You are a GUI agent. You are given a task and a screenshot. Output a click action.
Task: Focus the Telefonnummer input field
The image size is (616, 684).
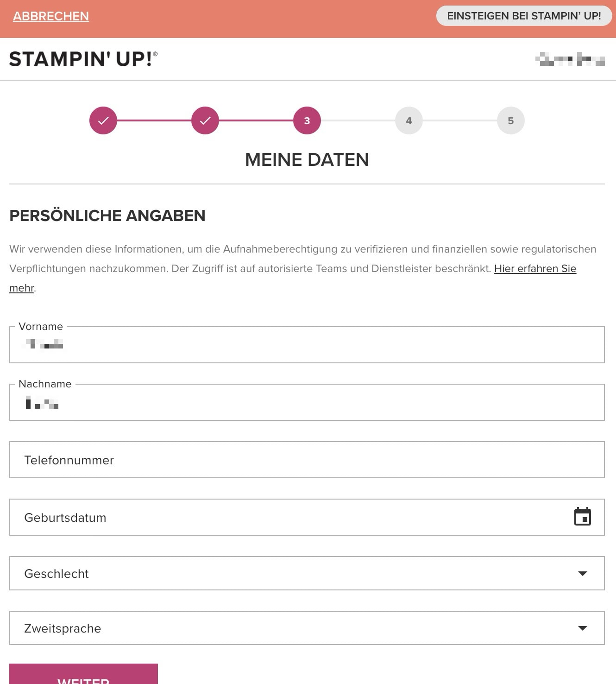(307, 460)
